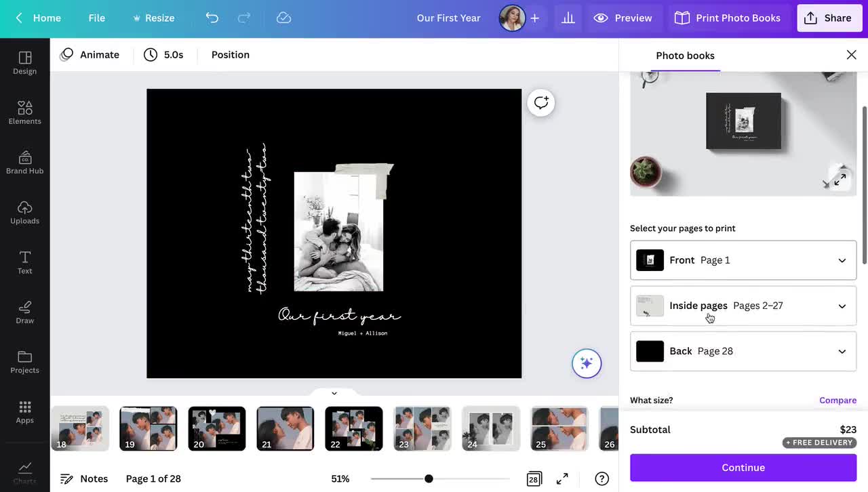The width and height of the screenshot is (868, 492).
Task: Click the Continue button
Action: [743, 468]
